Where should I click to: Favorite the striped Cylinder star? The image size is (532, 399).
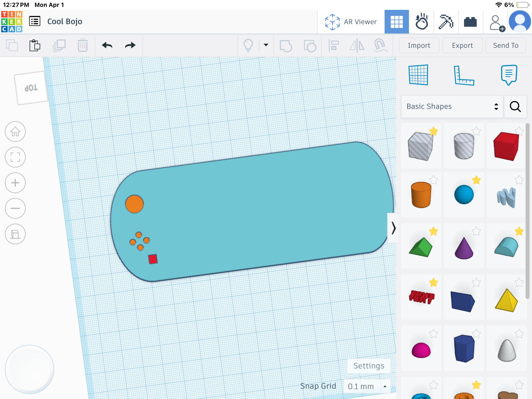click(x=476, y=131)
